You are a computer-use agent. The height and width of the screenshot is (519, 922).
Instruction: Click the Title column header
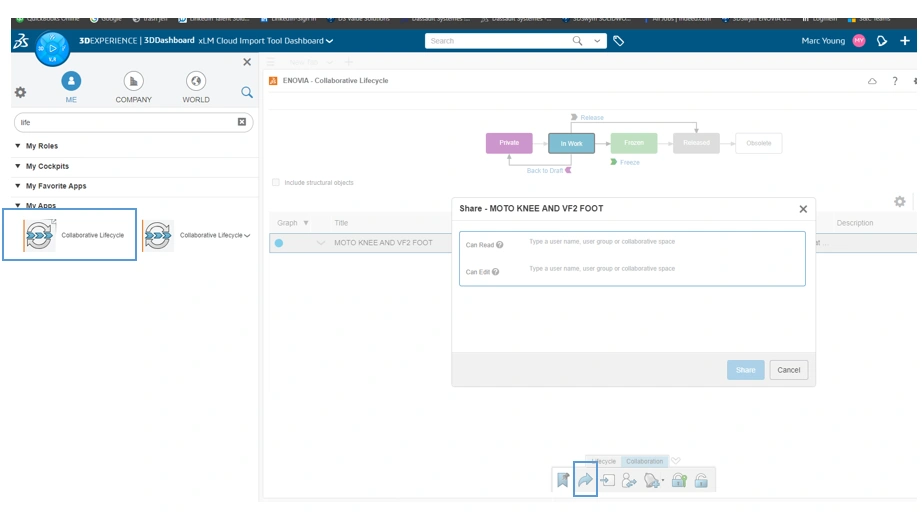341,223
